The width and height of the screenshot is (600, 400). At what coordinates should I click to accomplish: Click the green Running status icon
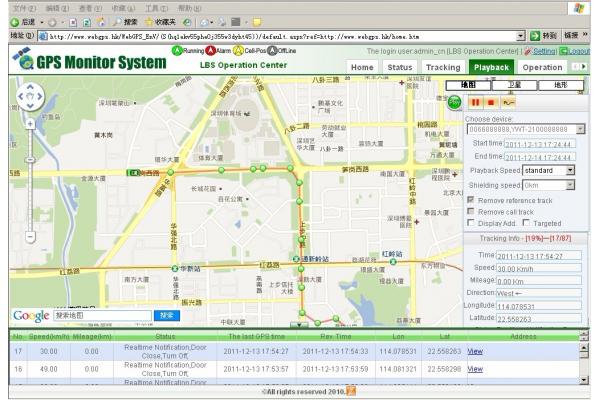(177, 51)
